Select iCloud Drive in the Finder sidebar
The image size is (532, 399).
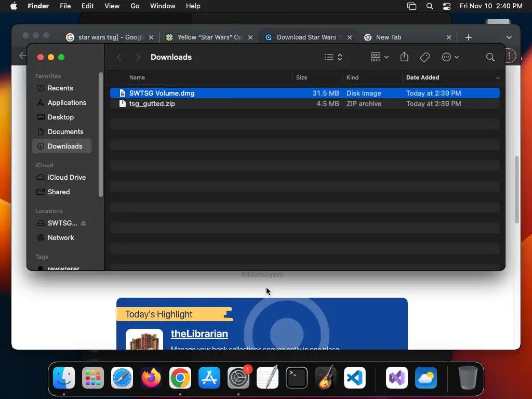click(x=62, y=178)
